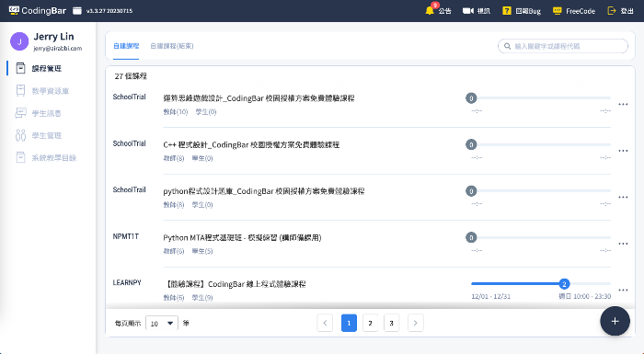Open more options for NPMT1T course
Image resolution: width=644 pixels, height=354 pixels.
click(x=623, y=244)
